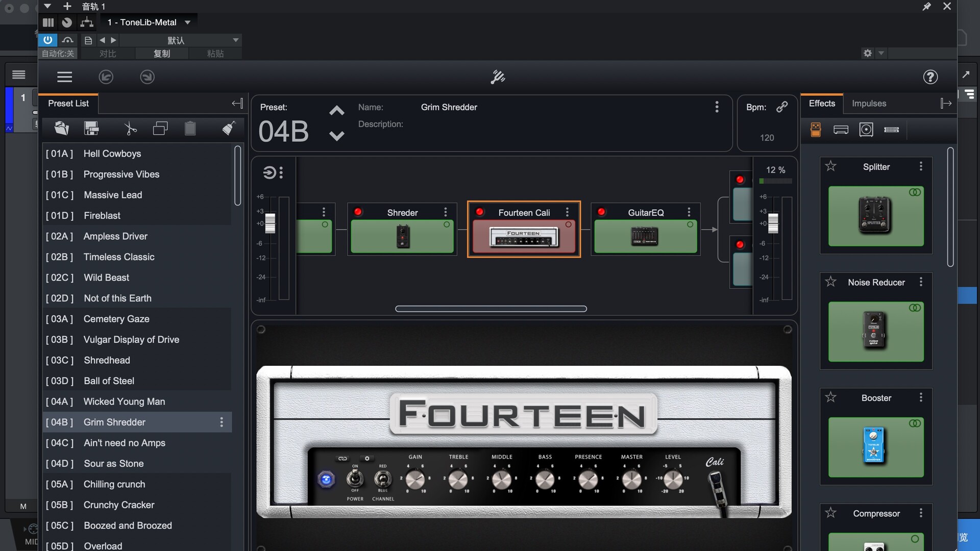Select preset Vulgar Display of Drive
This screenshot has height=551, width=980.
pyautogui.click(x=137, y=339)
